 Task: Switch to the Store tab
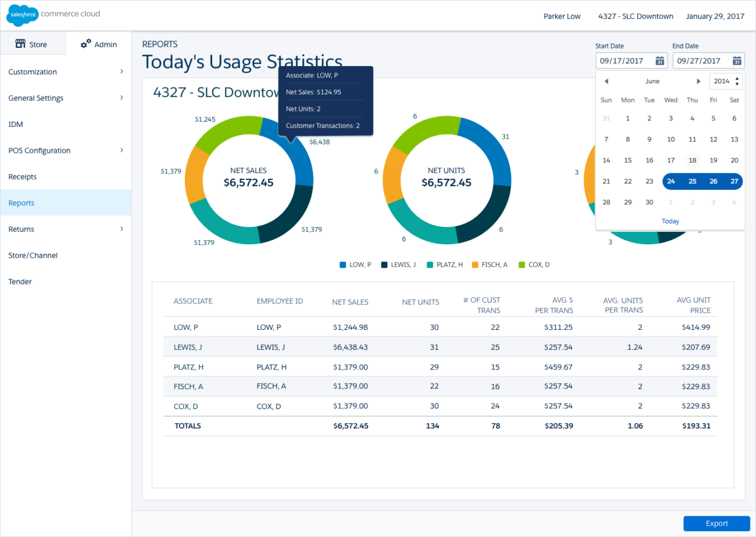point(32,43)
